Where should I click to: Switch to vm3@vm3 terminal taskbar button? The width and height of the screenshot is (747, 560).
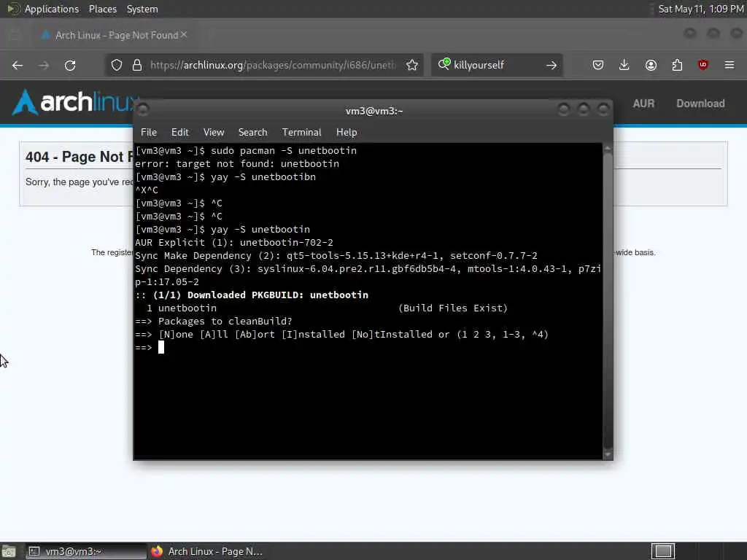(x=86, y=551)
